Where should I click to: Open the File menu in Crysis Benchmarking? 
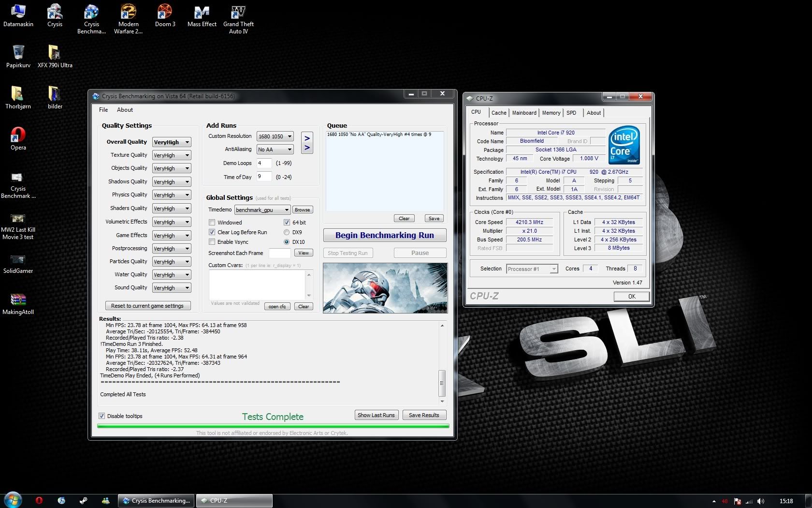tap(103, 110)
